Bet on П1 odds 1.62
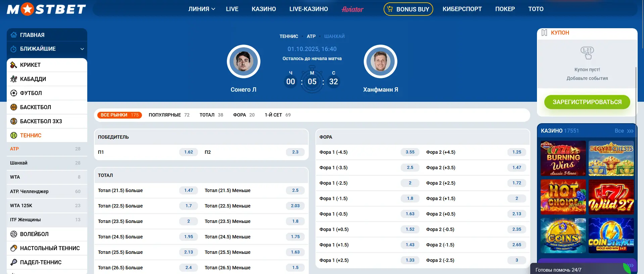 [189, 152]
